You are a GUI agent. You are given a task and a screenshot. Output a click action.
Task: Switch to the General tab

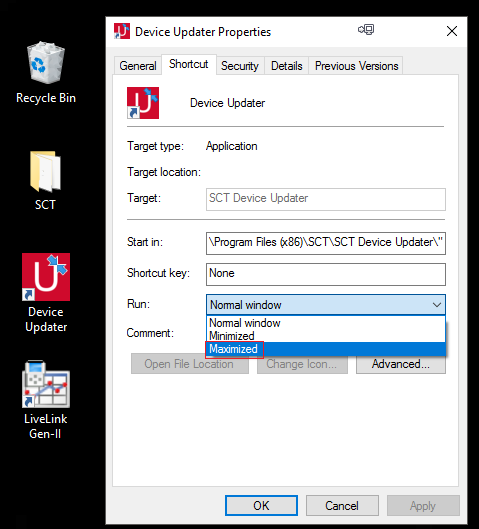[x=138, y=65]
